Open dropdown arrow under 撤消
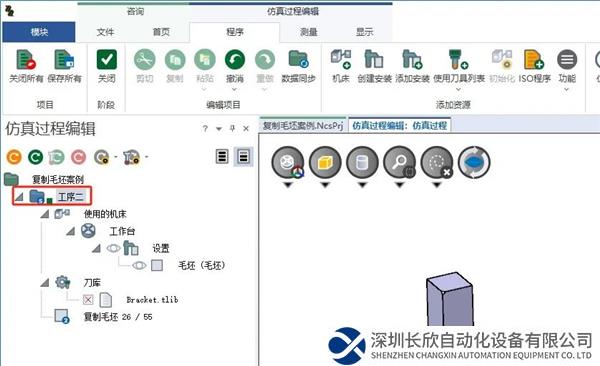Screen dimensions: 600x366 coord(234,90)
